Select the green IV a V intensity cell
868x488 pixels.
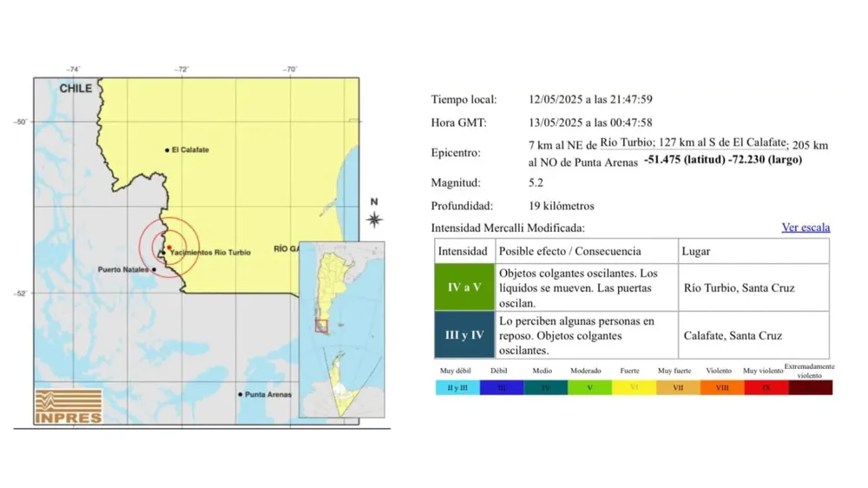pos(464,287)
